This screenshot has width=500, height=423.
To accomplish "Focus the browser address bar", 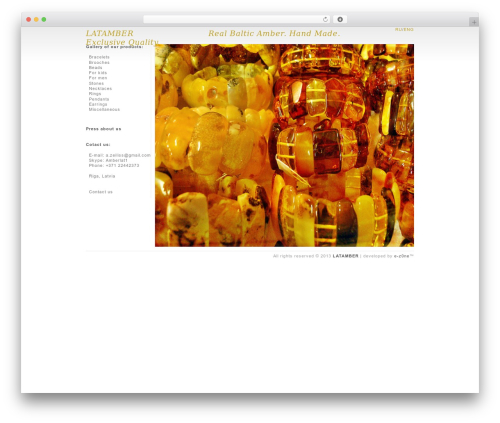I will click(237, 20).
